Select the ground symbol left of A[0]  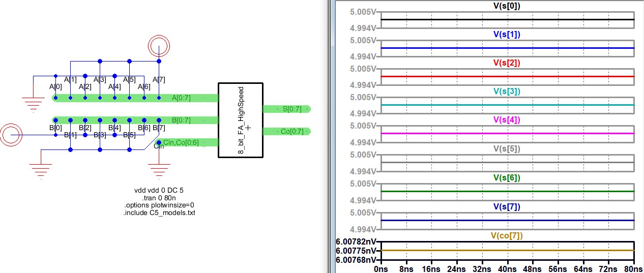tap(34, 104)
